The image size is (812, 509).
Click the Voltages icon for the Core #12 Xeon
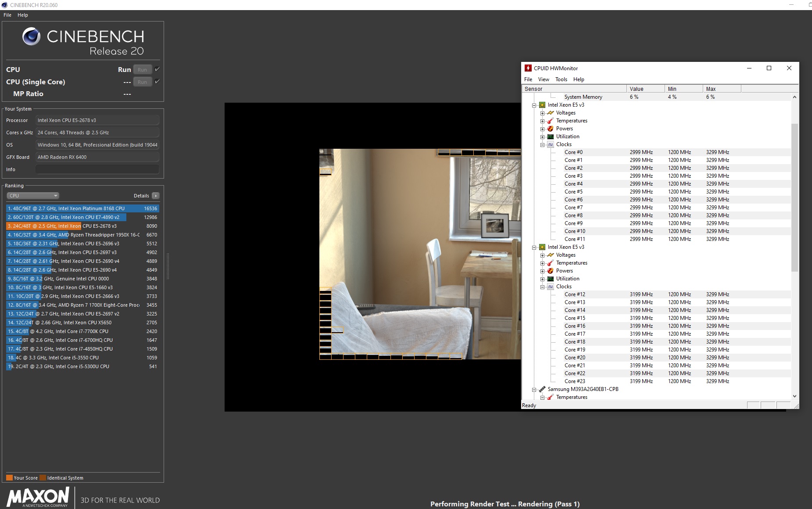551,255
